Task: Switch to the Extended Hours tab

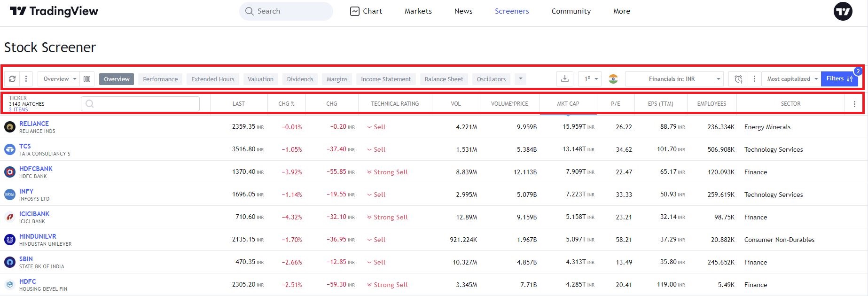Action: coord(213,79)
